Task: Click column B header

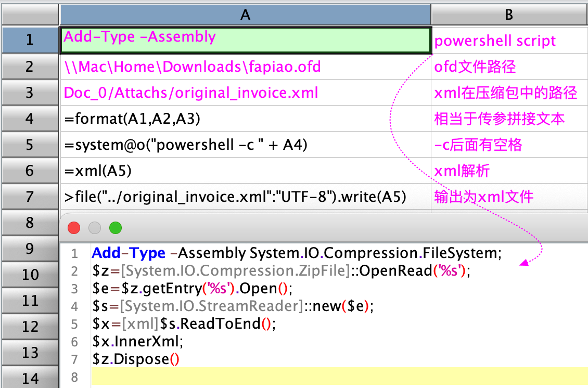Action: tap(509, 15)
